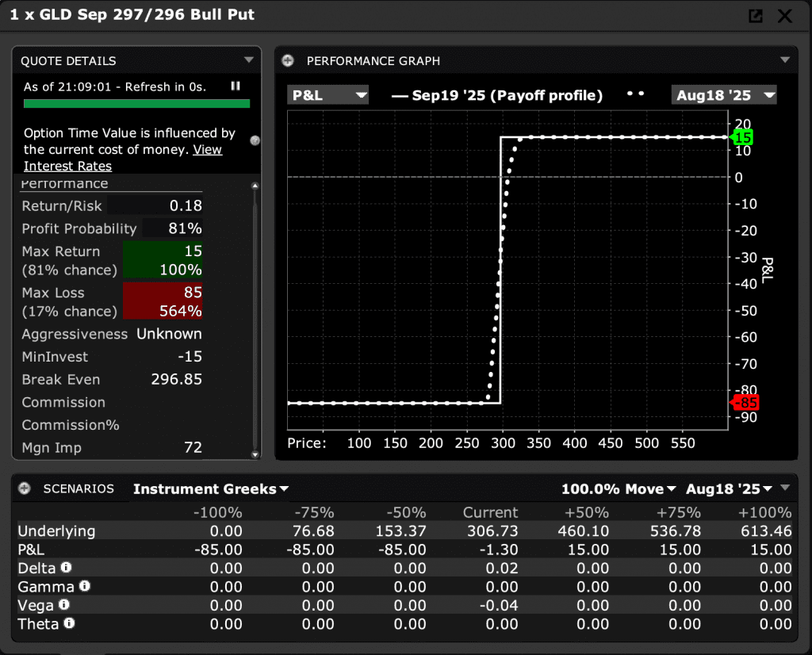Viewport: 812px width, 655px height.
Task: Click the dotted line legend marker
Action: tap(635, 94)
